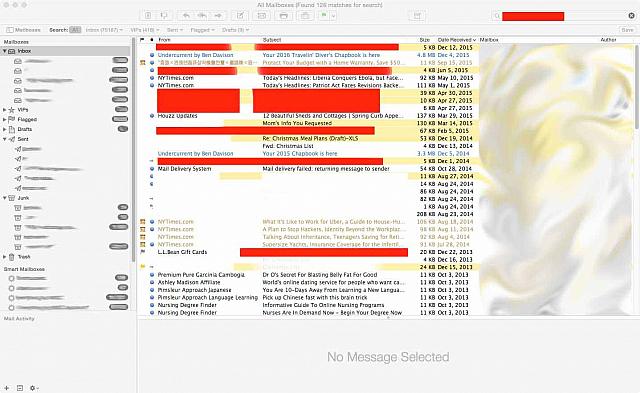Viewport: 640px width, 393px height.
Task: Collapse the Junk disclosure triangle
Action: pos(4,198)
